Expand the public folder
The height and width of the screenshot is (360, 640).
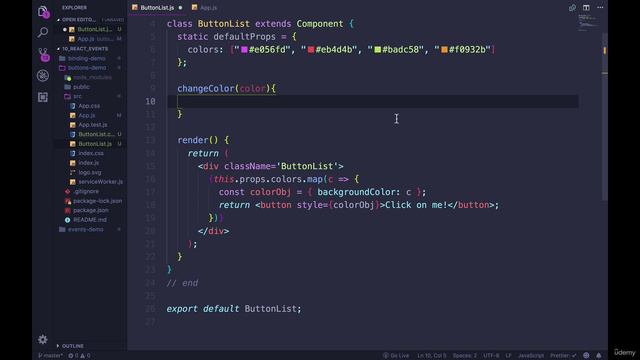[x=81, y=87]
